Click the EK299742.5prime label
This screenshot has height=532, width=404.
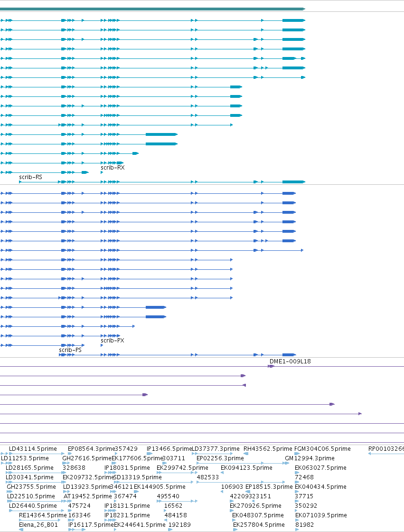tap(182, 468)
